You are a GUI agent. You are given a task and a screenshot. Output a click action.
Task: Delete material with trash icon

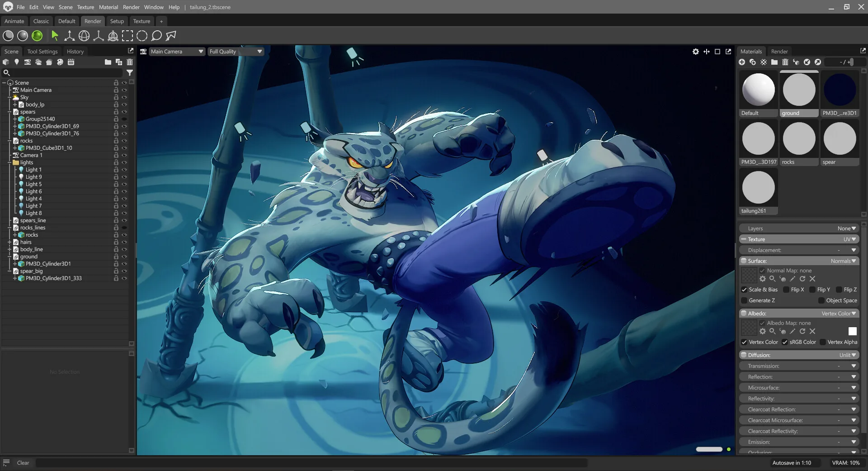[x=785, y=62]
